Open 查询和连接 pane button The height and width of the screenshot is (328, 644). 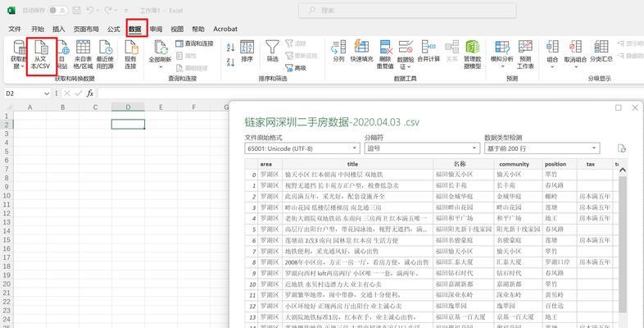[x=195, y=43]
